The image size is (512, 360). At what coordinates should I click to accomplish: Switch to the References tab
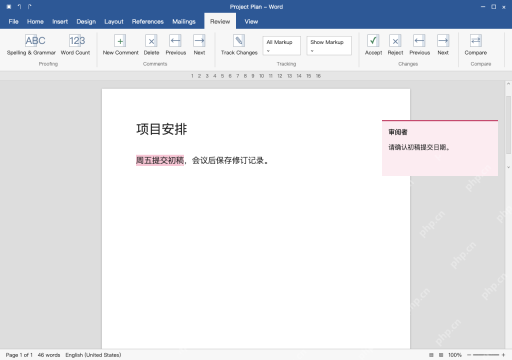coord(148,22)
